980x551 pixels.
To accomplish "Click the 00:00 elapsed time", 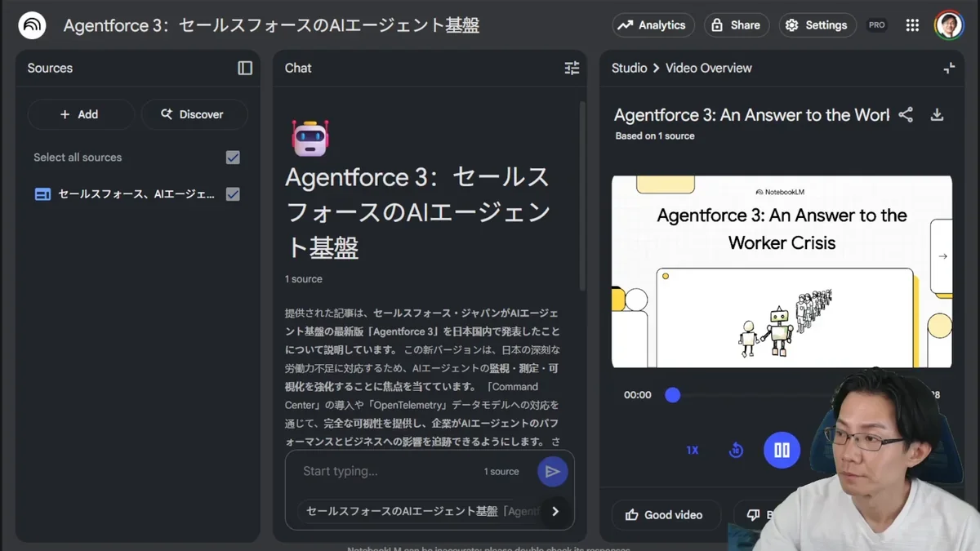I will [638, 395].
